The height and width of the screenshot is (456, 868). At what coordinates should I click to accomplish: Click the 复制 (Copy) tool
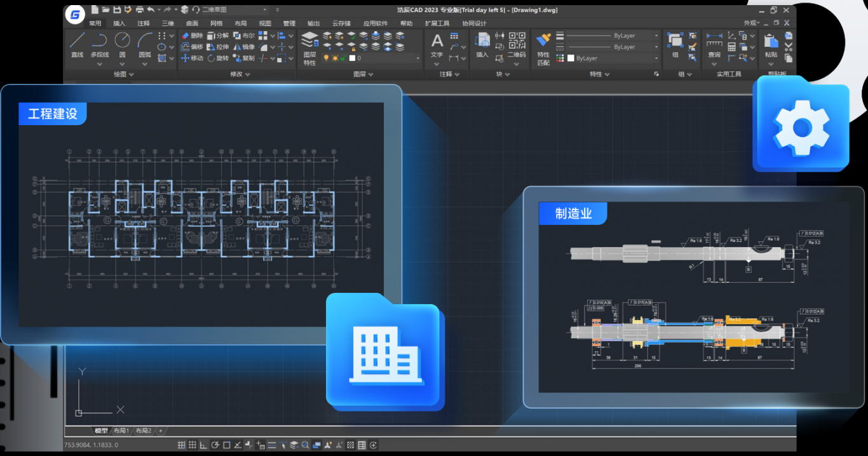coord(243,58)
